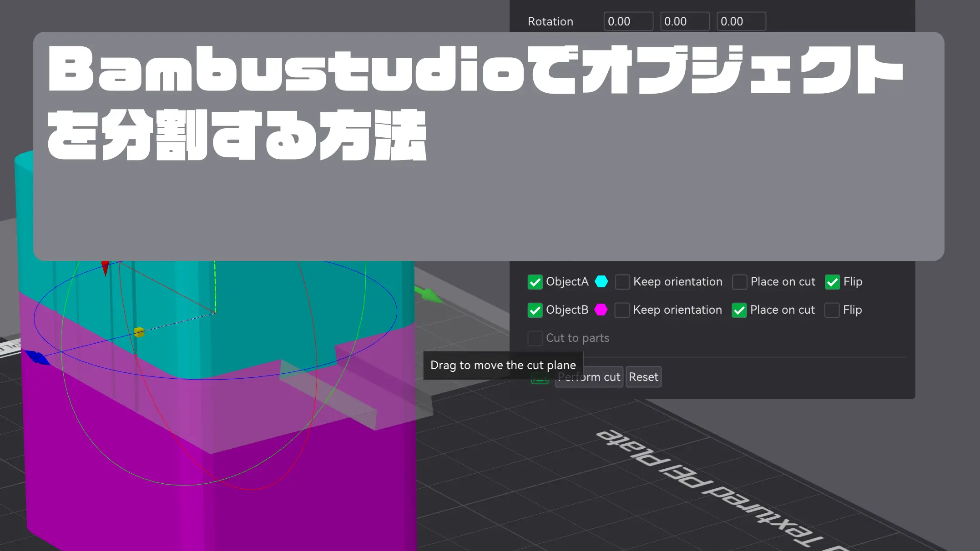The width and height of the screenshot is (980, 551).
Task: Enable Place on cut for ObjectA
Action: point(740,282)
